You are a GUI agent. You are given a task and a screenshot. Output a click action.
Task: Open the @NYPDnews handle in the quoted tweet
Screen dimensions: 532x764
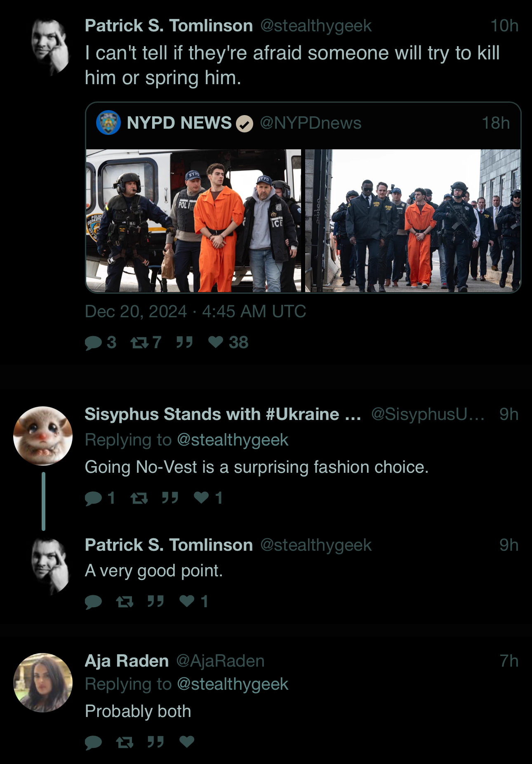click(x=311, y=123)
